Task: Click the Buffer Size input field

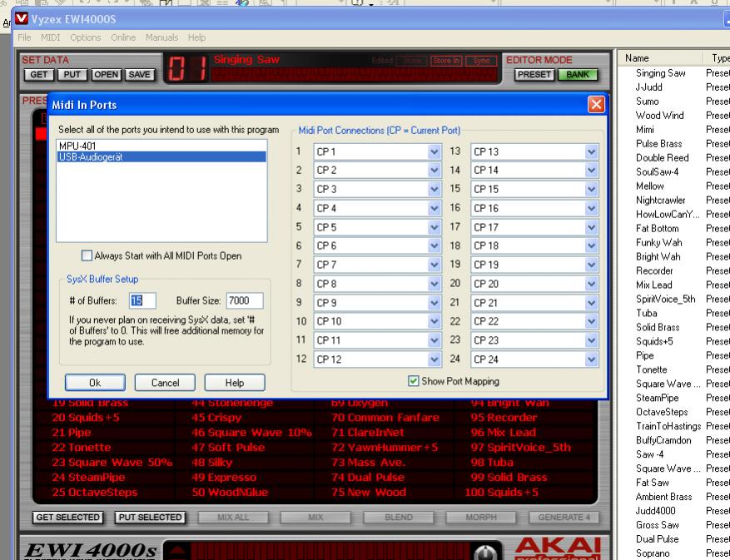Action: [245, 300]
